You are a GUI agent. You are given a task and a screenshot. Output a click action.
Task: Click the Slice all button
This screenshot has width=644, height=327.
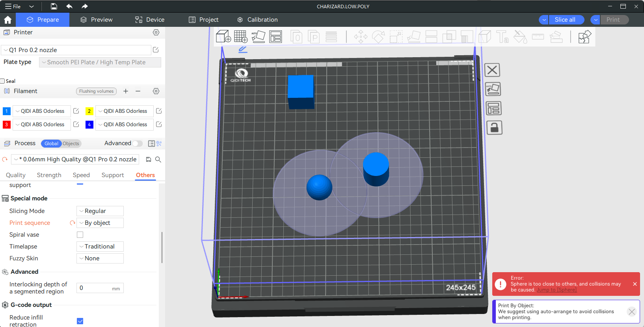[565, 20]
